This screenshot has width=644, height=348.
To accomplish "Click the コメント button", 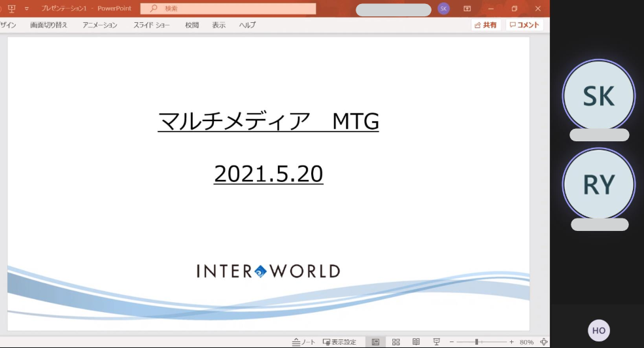I will [x=524, y=25].
